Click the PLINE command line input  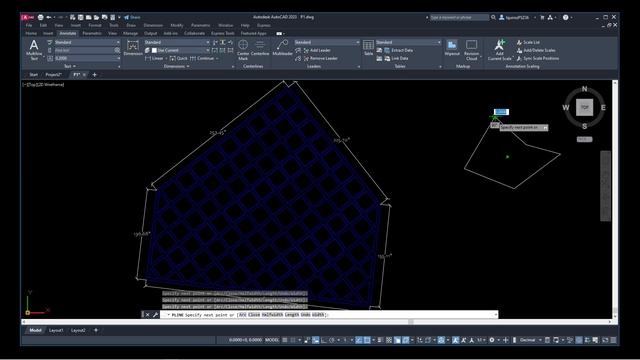tap(329, 315)
